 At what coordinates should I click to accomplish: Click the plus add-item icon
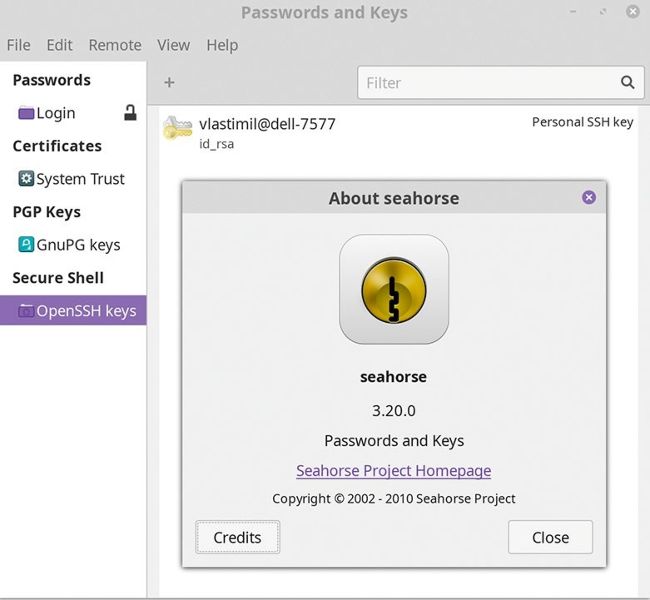[x=169, y=83]
